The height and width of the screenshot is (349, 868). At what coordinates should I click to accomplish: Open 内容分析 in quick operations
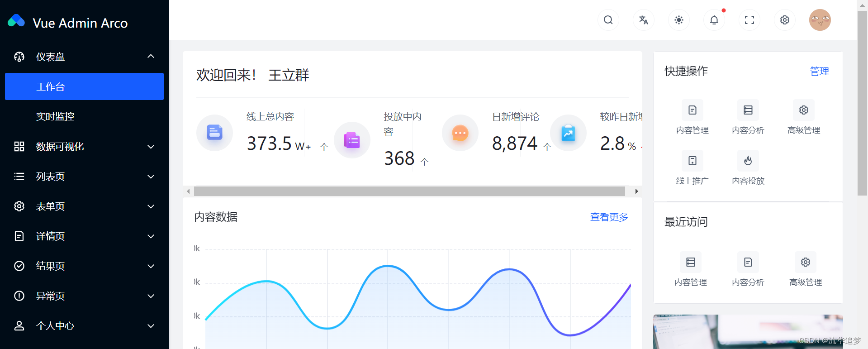point(748,118)
